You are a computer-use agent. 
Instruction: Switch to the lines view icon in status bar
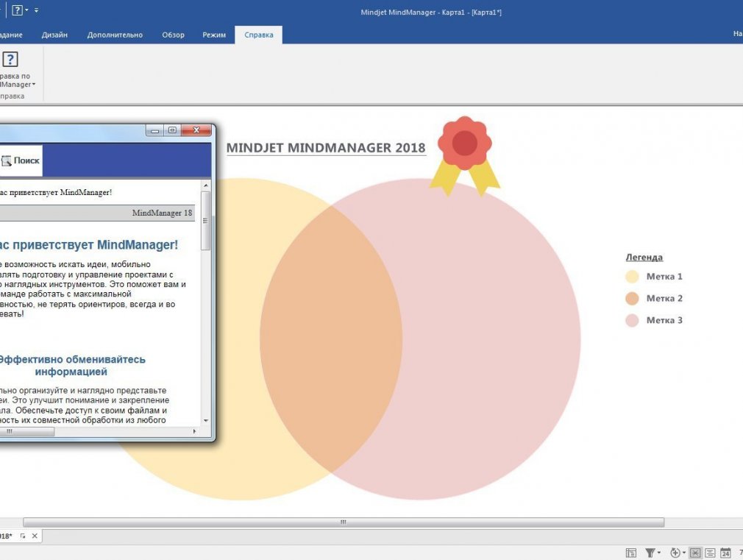pyautogui.click(x=710, y=553)
